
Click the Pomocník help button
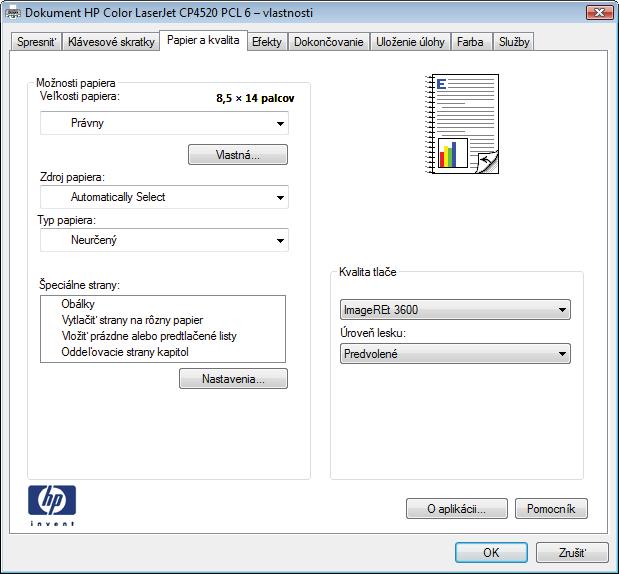551,509
